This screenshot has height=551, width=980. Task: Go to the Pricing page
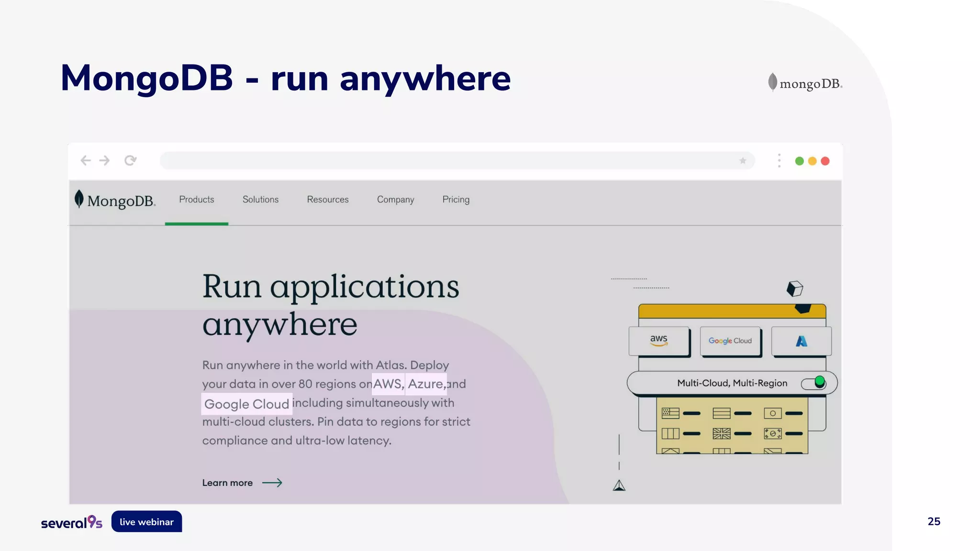point(456,199)
